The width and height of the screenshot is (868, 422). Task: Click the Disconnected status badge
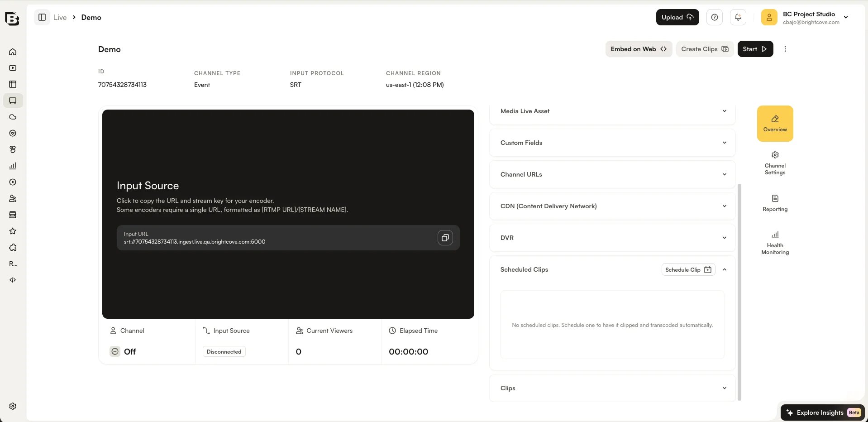224,351
